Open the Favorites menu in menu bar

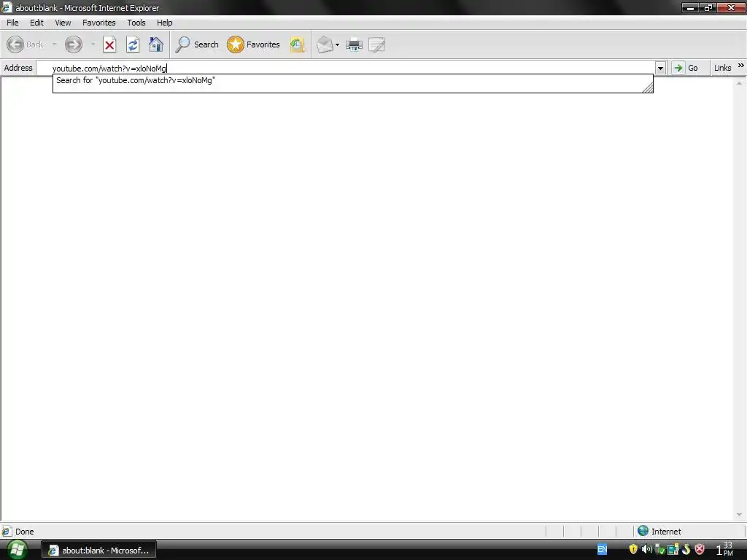(99, 23)
